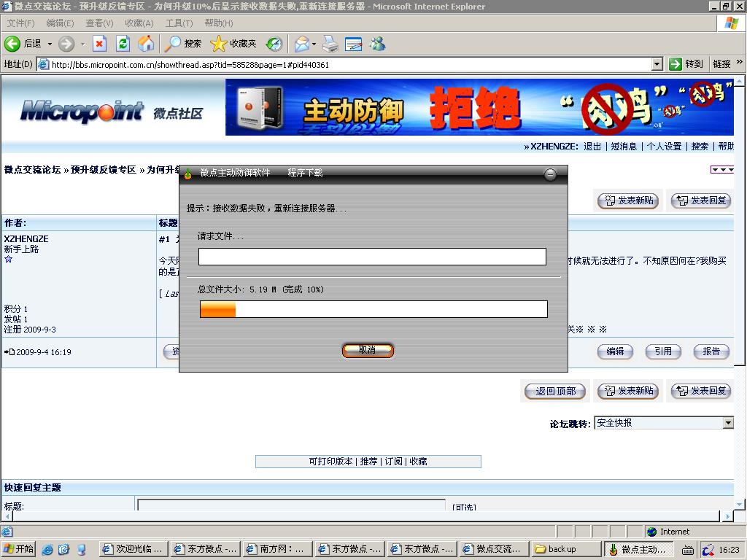Click the 可打印版本 link
This screenshot has width=747, height=560.
pyautogui.click(x=330, y=462)
